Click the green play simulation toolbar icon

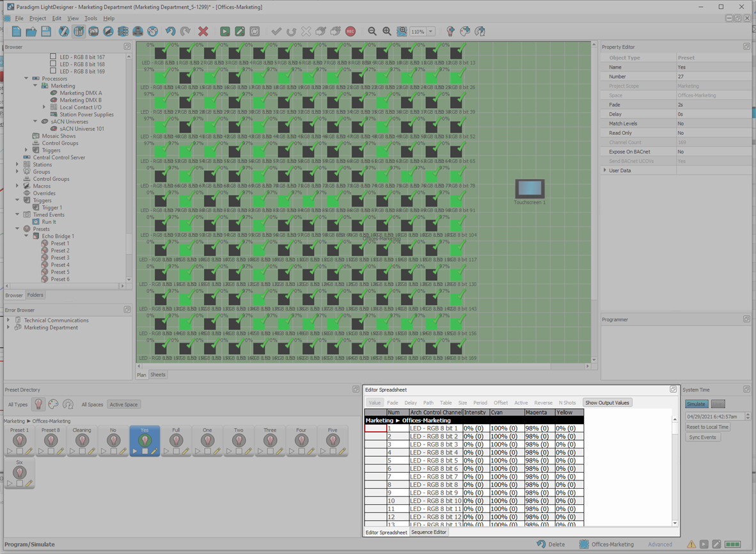(x=225, y=31)
